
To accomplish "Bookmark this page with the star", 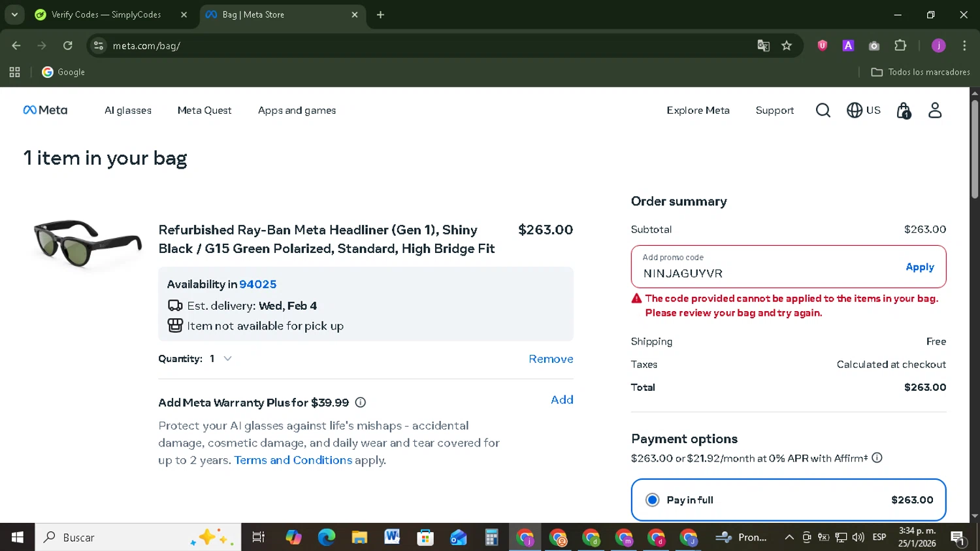I will click(x=787, y=45).
